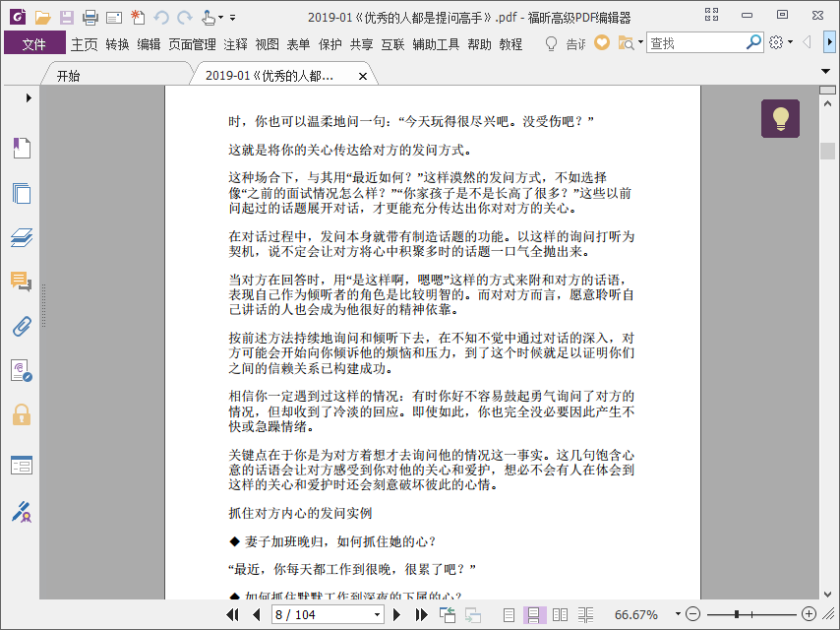Open the Comments panel in sidebar

[x=22, y=282]
